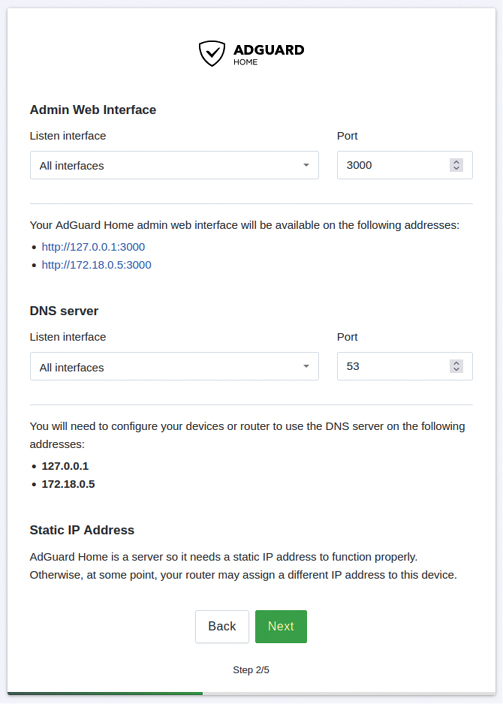
Task: Go back to the previous step
Action: coord(222,626)
